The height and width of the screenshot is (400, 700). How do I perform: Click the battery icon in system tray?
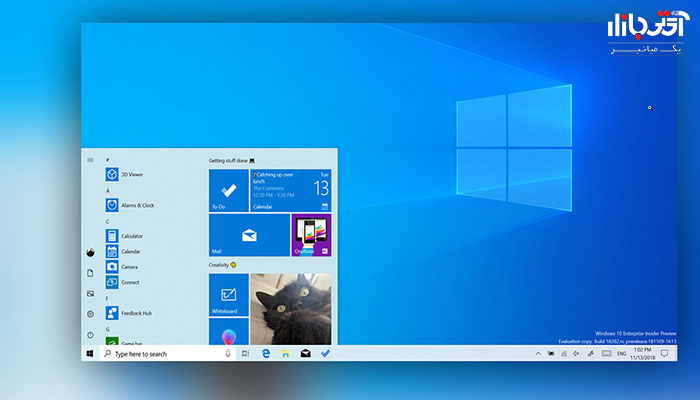click(551, 354)
